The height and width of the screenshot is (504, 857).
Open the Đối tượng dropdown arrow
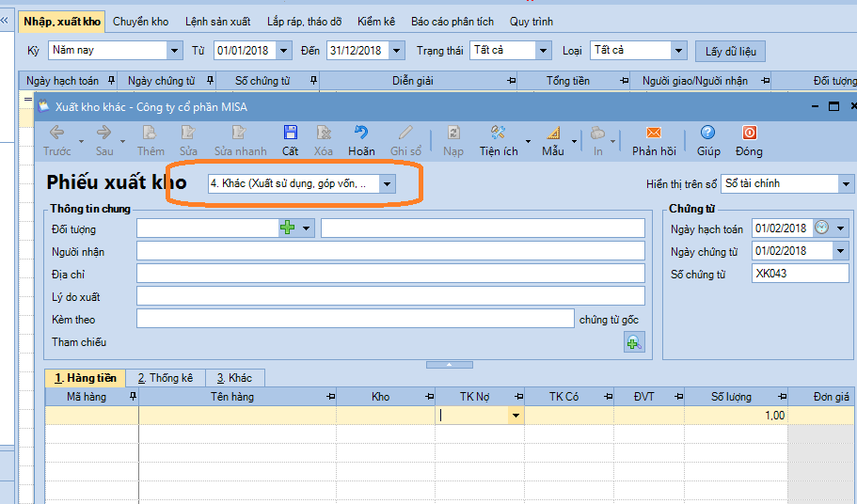[x=306, y=228]
